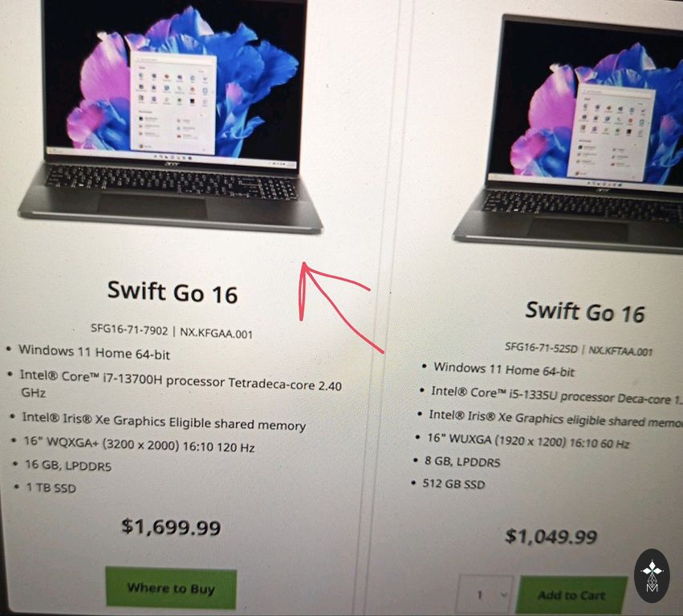Click the 512 GB SSD spec line
Image resolution: width=683 pixels, height=616 pixels.
tap(453, 483)
